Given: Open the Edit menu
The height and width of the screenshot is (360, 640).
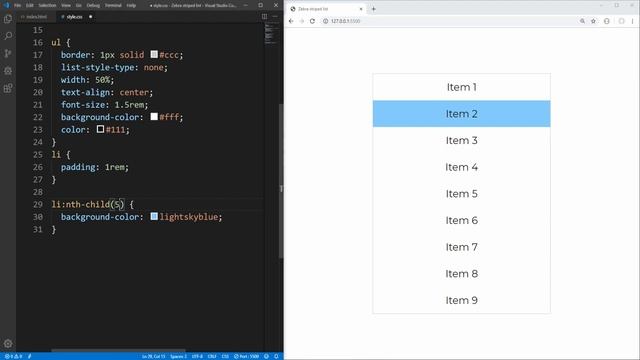Looking at the screenshot, I should coord(30,5).
